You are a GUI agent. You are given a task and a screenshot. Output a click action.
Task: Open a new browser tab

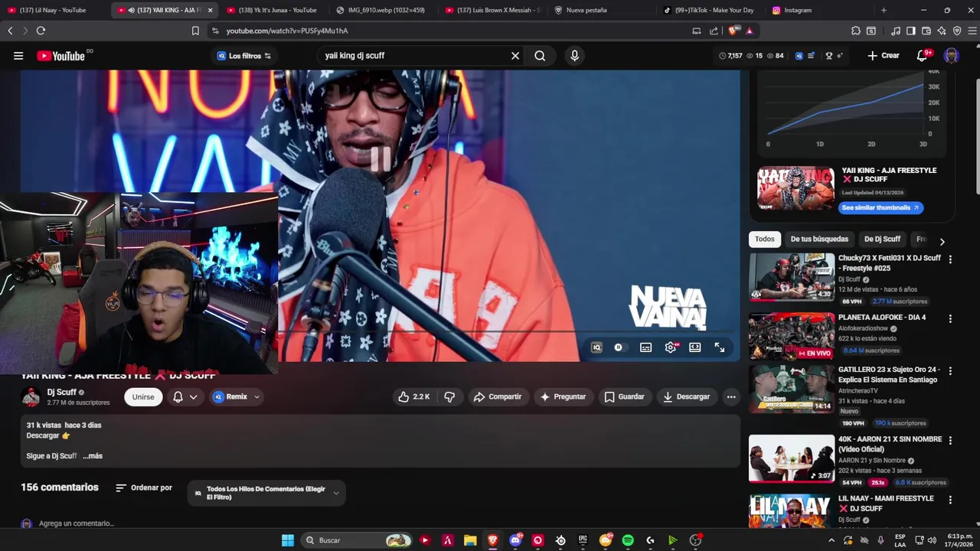coord(884,10)
